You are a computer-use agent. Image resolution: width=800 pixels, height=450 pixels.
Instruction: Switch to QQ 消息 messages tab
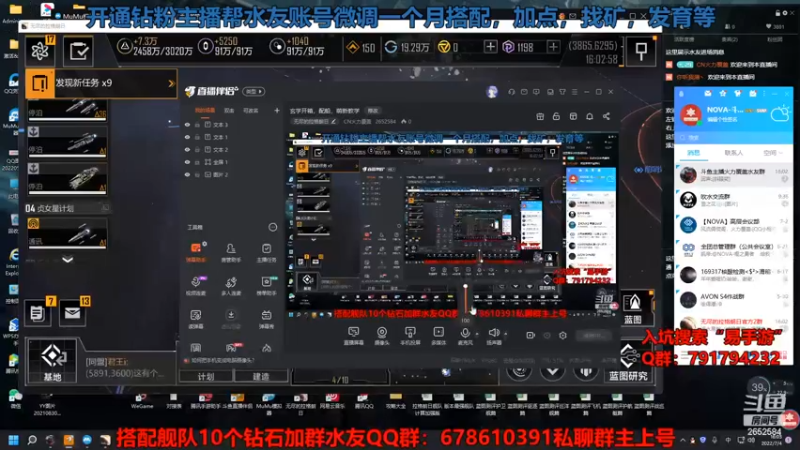point(693,153)
